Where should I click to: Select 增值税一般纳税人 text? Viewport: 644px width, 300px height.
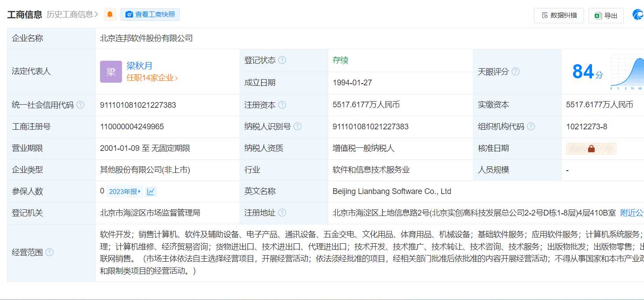point(363,148)
